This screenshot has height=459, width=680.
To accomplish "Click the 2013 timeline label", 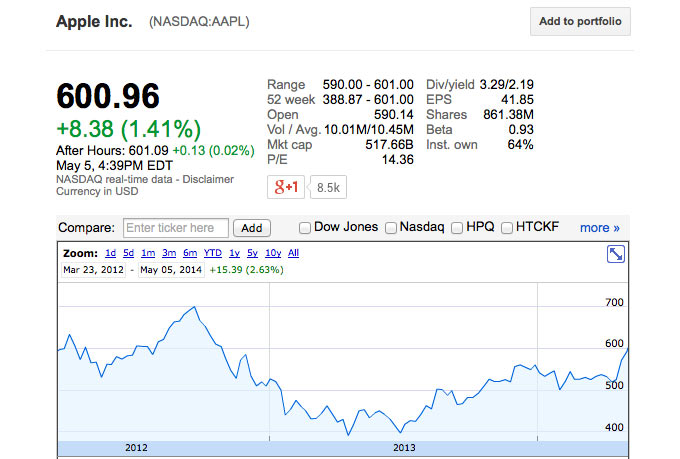I will click(x=404, y=448).
